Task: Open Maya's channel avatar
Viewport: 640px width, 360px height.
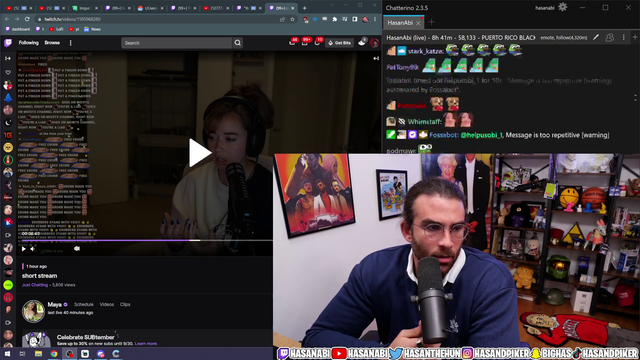Action: pos(33,311)
